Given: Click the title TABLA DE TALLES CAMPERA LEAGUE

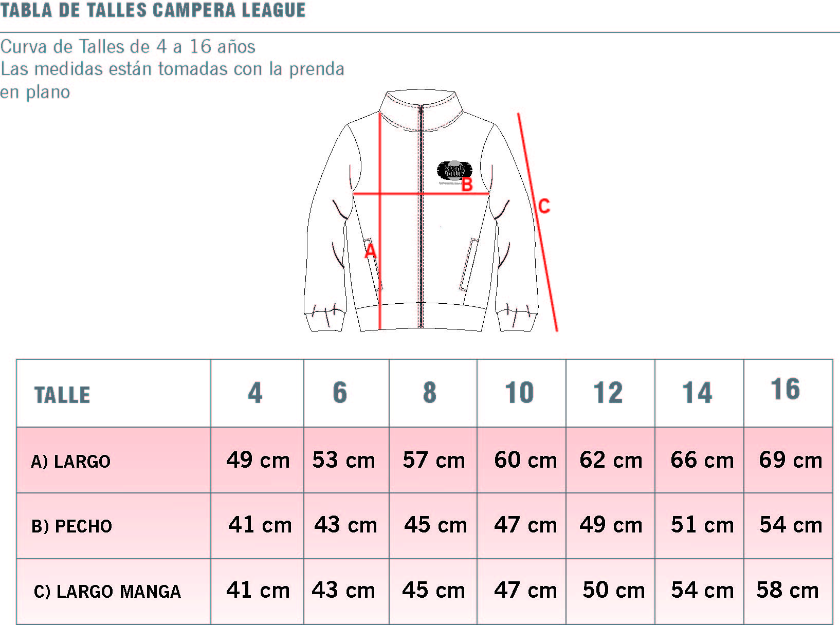Looking at the screenshot, I should (153, 10).
